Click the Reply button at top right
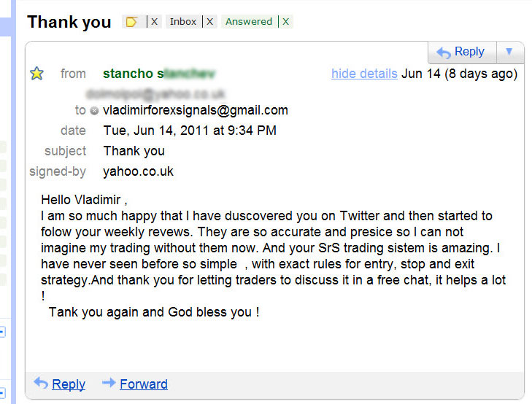 pyautogui.click(x=462, y=52)
